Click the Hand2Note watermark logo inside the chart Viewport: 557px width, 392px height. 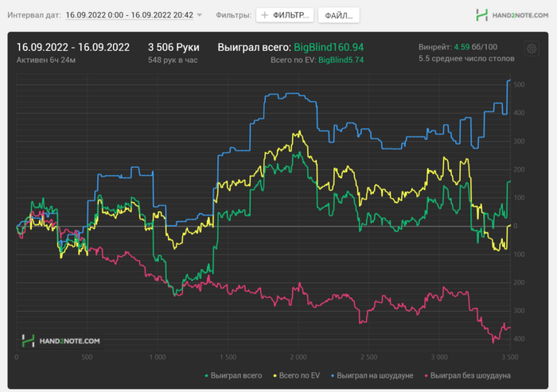(x=60, y=341)
